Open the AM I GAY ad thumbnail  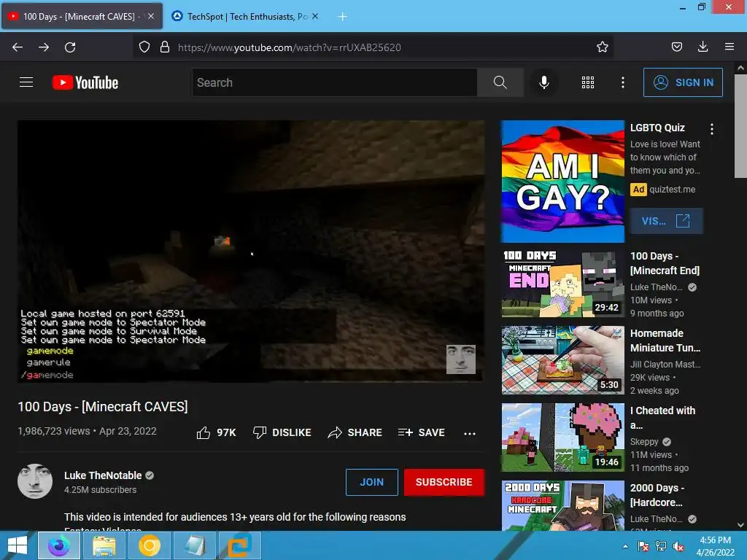[562, 182]
